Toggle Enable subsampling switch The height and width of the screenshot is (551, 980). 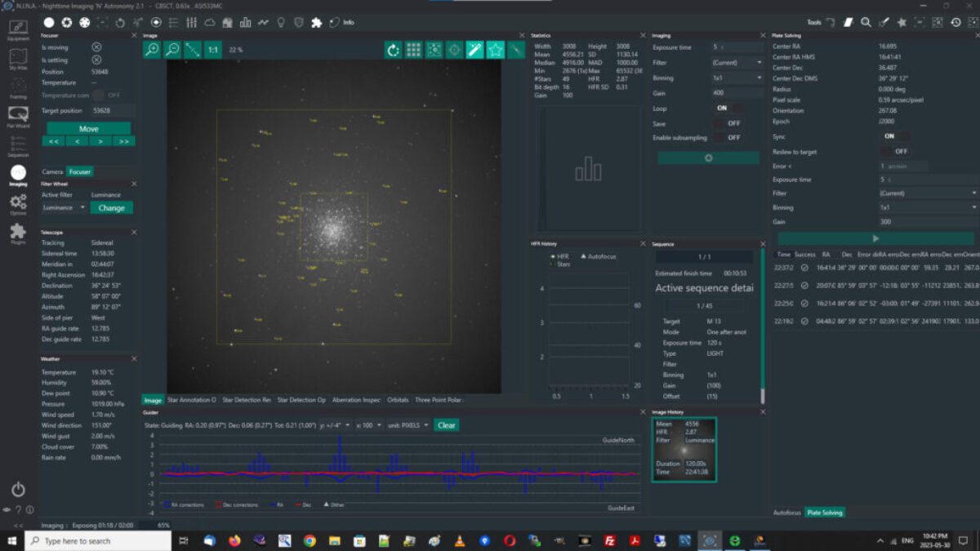(x=727, y=137)
